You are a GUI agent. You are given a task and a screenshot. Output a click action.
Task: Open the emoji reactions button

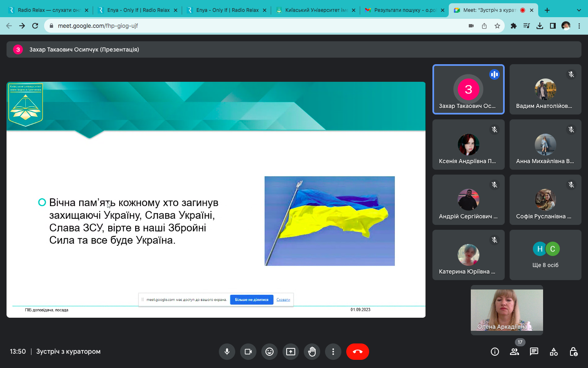[x=269, y=352]
